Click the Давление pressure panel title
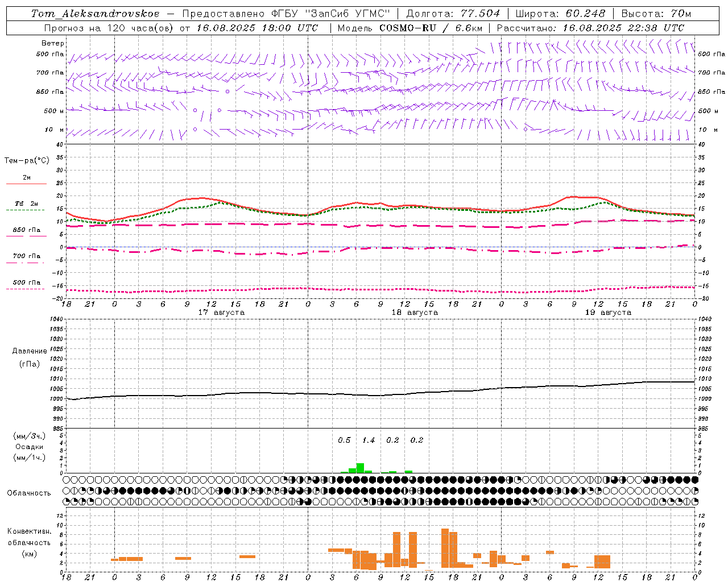The width and height of the screenshot is (728, 582). (x=30, y=351)
